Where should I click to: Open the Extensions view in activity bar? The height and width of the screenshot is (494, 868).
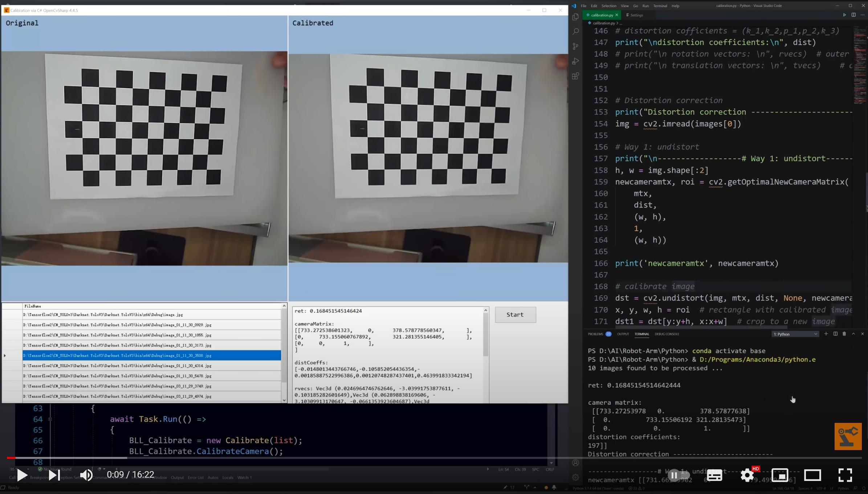(x=575, y=76)
